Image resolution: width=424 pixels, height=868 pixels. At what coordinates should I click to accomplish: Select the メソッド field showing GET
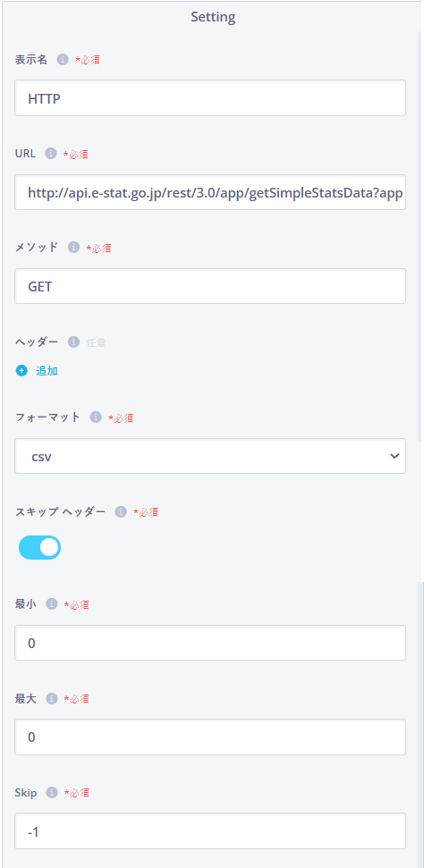(210, 286)
